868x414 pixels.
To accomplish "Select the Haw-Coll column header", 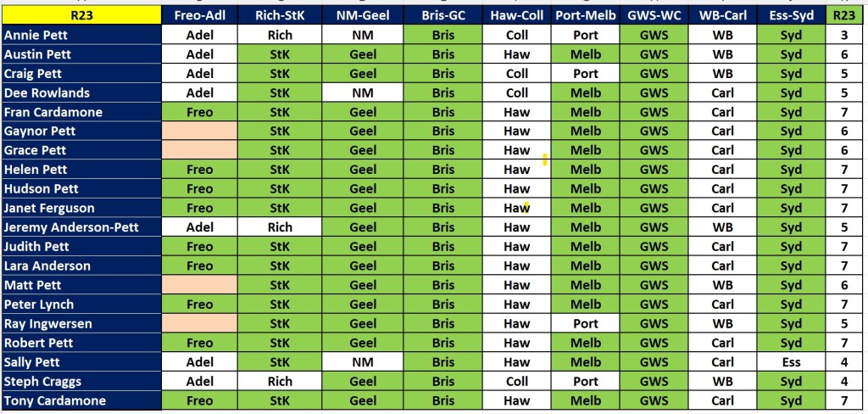I will (x=516, y=15).
